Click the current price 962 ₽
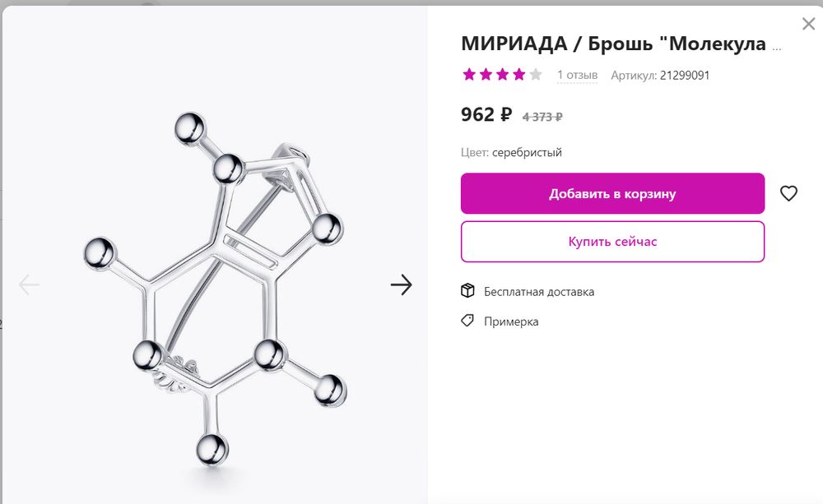 click(481, 114)
